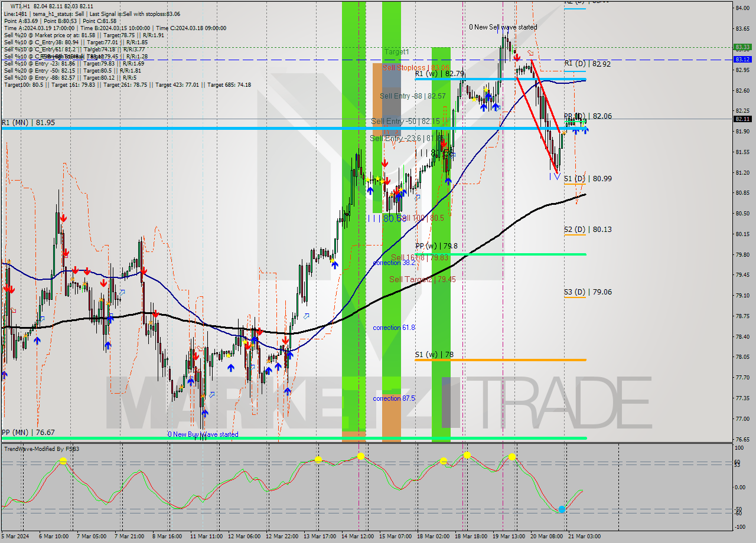Click the 'S3 (D) | 79.06' support label
The width and height of the screenshot is (756, 543).
pos(588,292)
